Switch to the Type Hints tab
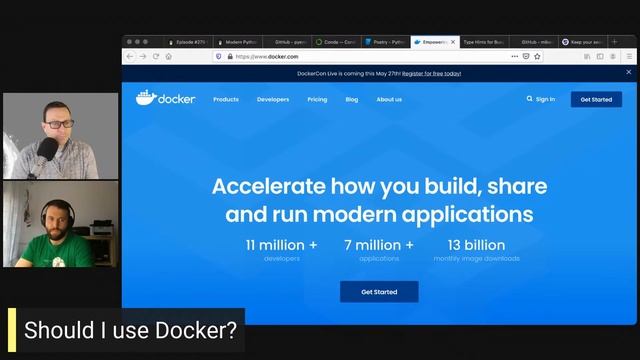This screenshot has width=640, height=360. point(484,42)
